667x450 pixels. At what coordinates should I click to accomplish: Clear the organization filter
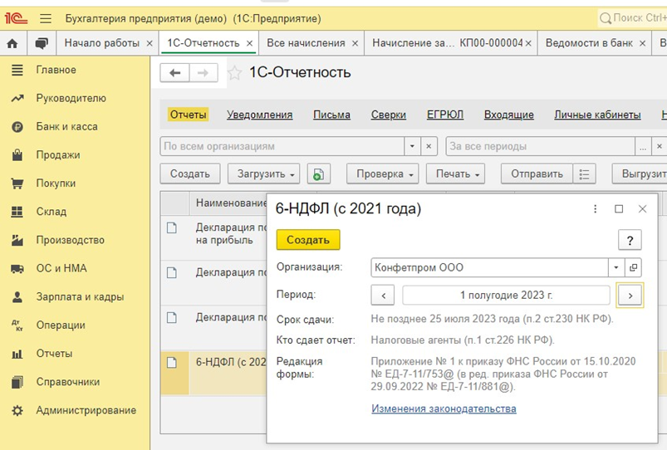point(429,146)
